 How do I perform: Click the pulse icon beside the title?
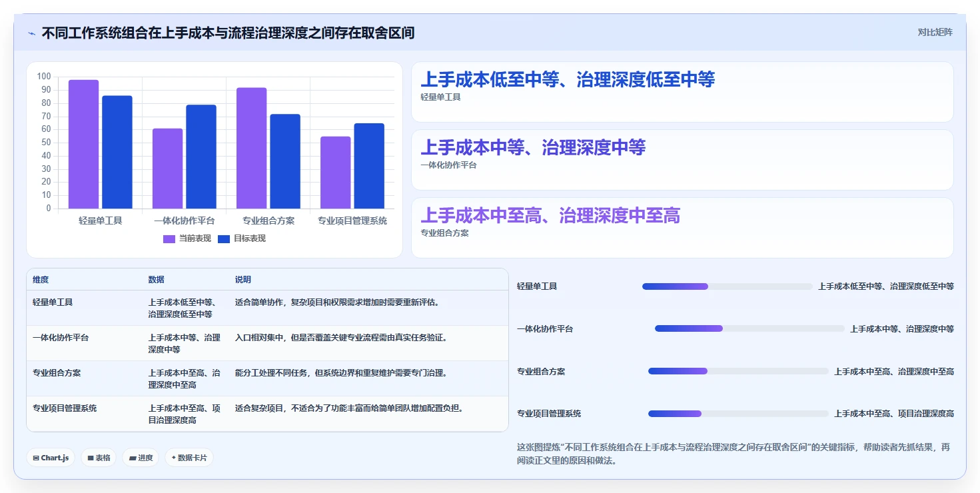click(31, 33)
